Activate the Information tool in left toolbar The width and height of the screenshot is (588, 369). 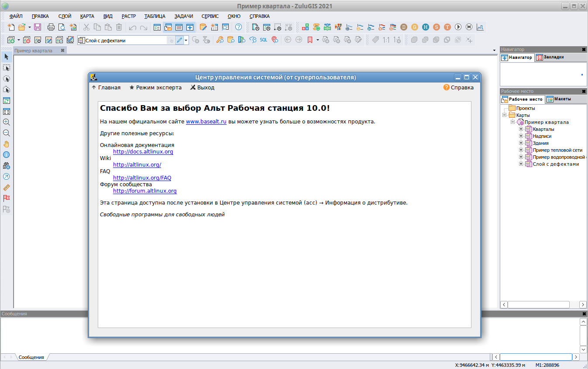tap(7, 155)
